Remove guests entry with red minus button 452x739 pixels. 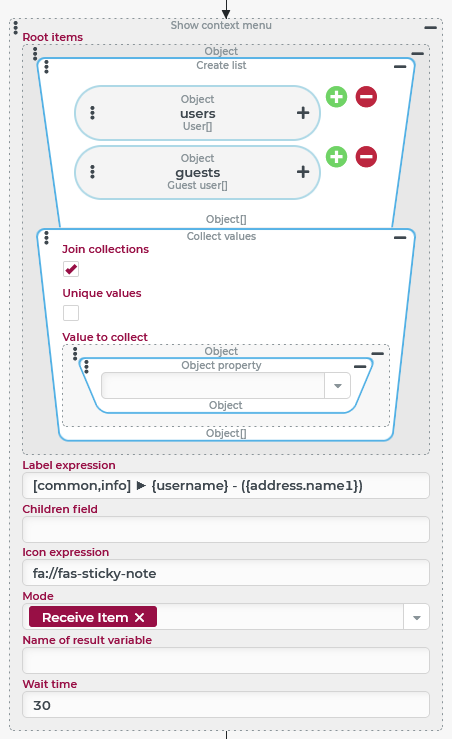point(366,157)
